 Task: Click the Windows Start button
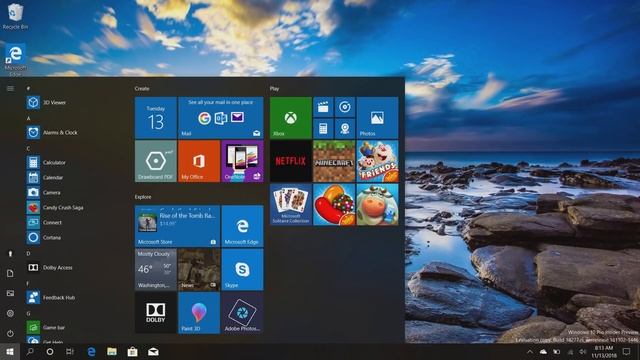10,351
